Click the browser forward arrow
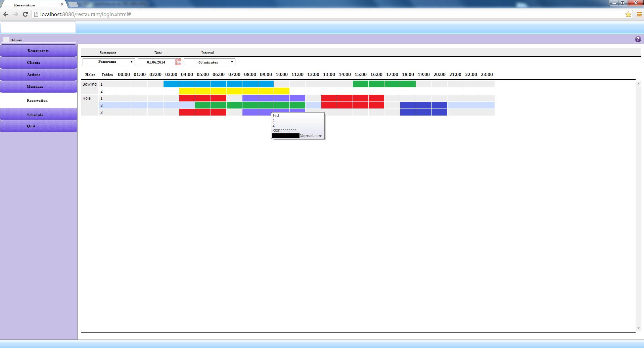Viewport: 644px width, 348px height. point(15,14)
